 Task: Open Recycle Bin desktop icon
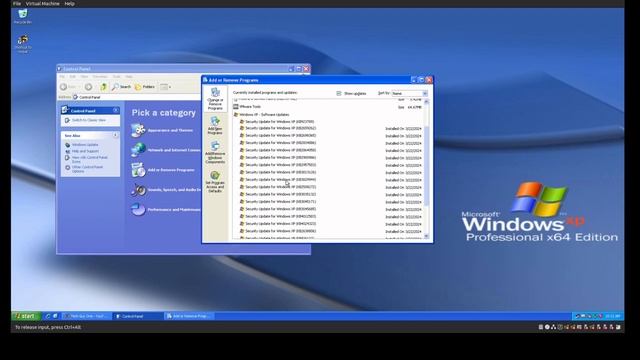[x=23, y=16]
